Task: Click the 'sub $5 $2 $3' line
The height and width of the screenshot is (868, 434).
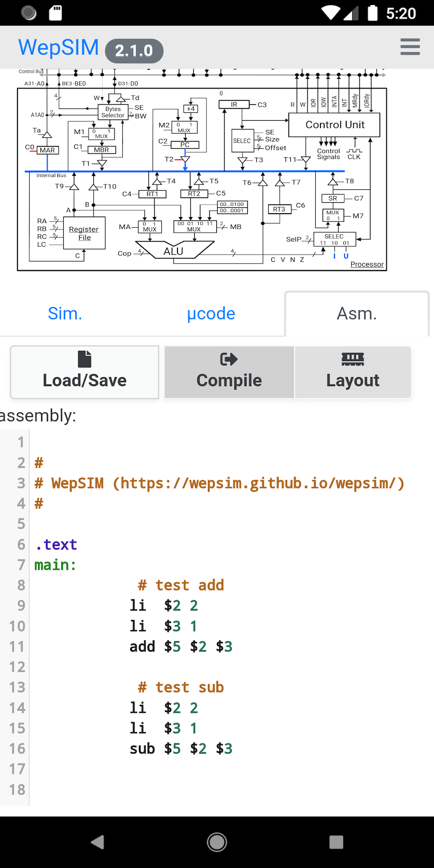Action: (x=181, y=748)
